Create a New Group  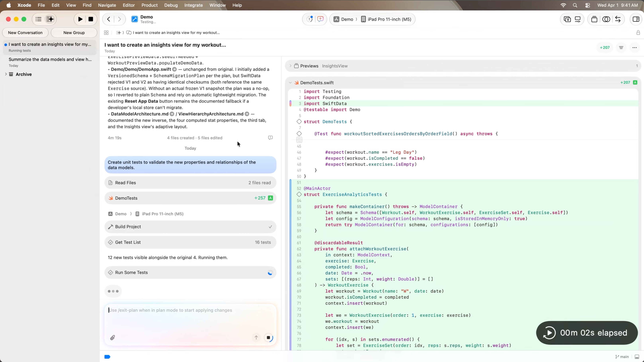74,33
